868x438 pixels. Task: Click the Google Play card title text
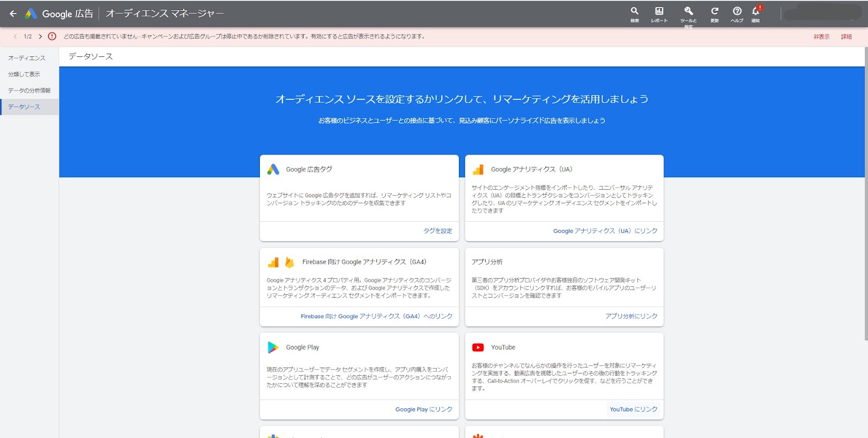tap(303, 347)
